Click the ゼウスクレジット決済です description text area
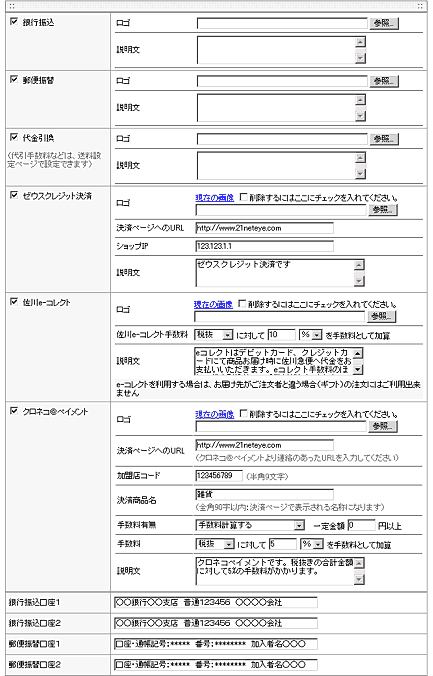 [275, 273]
